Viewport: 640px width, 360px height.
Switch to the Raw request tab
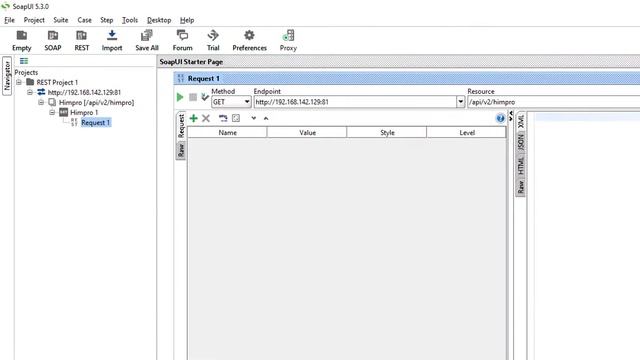point(181,150)
